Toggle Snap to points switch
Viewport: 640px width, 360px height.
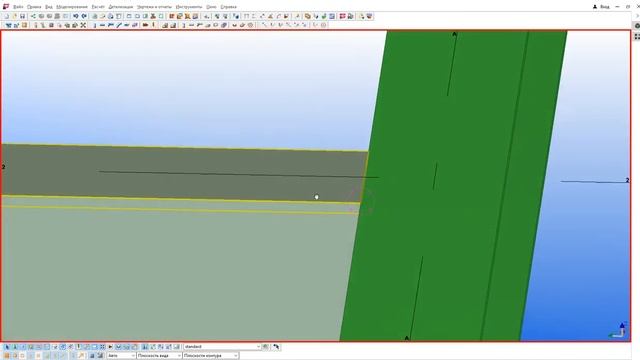(x=7, y=356)
